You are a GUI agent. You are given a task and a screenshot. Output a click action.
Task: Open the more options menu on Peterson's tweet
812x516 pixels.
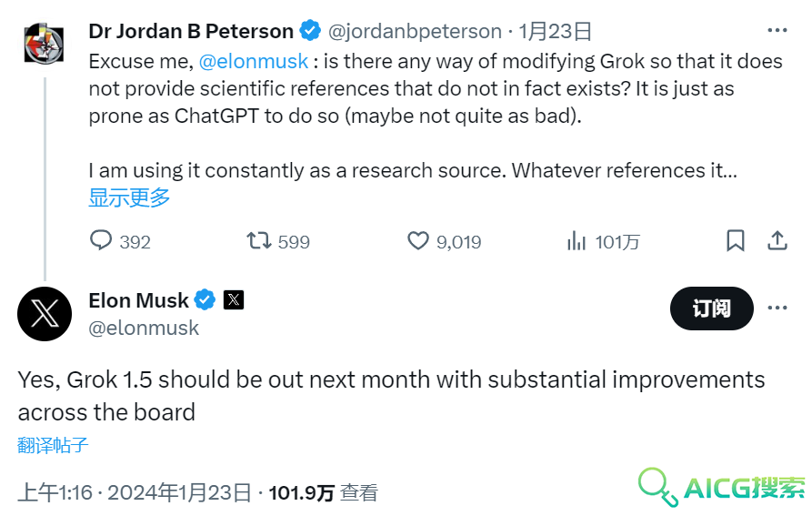777,31
